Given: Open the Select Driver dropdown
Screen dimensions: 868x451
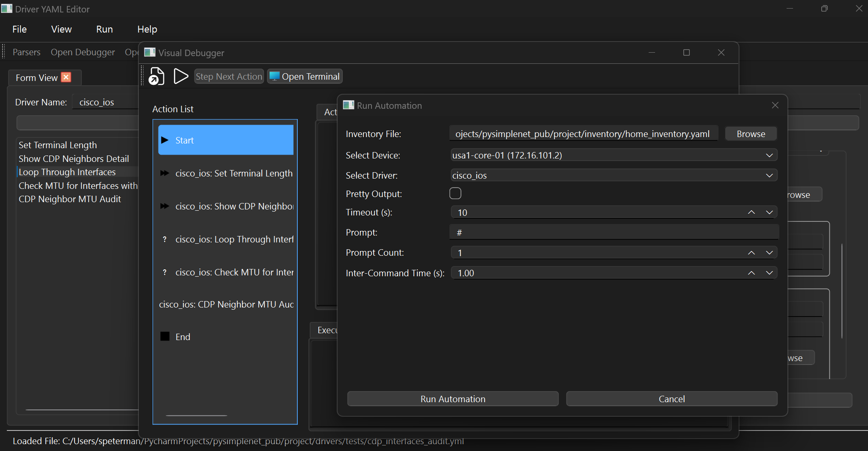Looking at the screenshot, I should click(x=769, y=175).
